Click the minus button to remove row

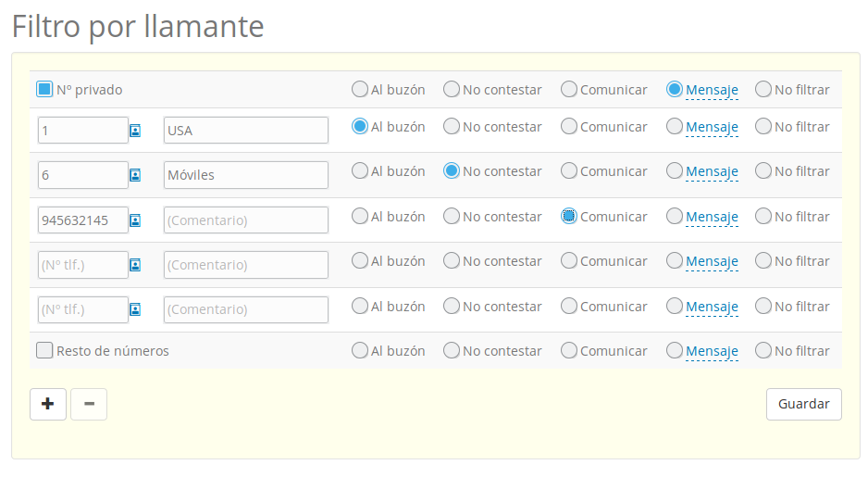[x=89, y=404]
